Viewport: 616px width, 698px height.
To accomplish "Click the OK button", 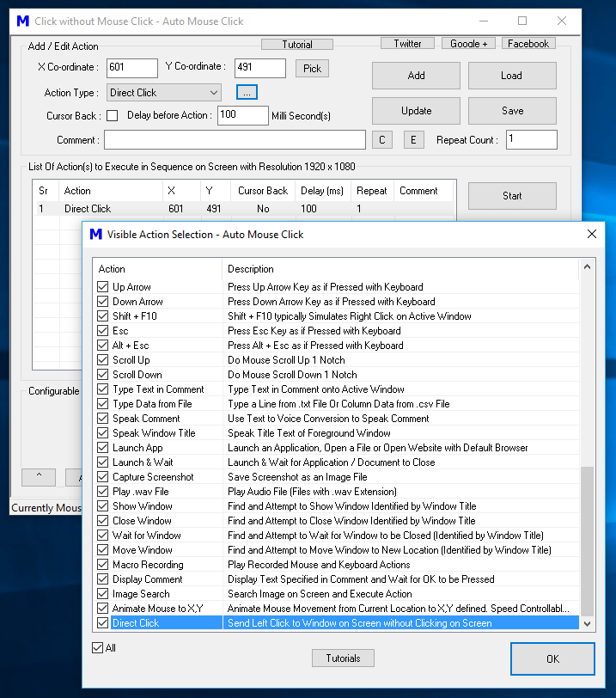I will click(552, 658).
